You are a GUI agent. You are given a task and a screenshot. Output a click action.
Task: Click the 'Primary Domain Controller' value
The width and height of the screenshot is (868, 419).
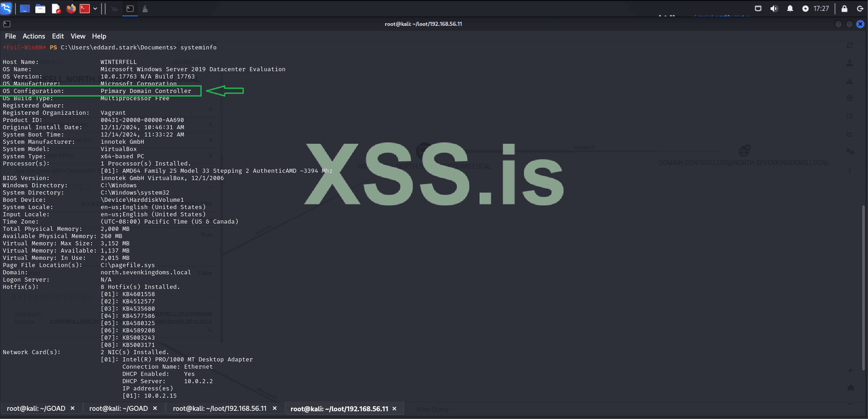146,91
